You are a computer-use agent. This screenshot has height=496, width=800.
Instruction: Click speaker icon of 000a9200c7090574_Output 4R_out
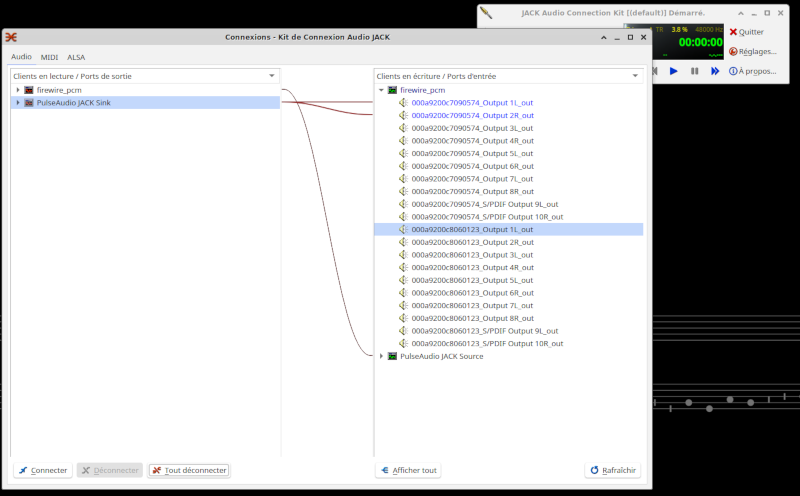click(x=403, y=141)
